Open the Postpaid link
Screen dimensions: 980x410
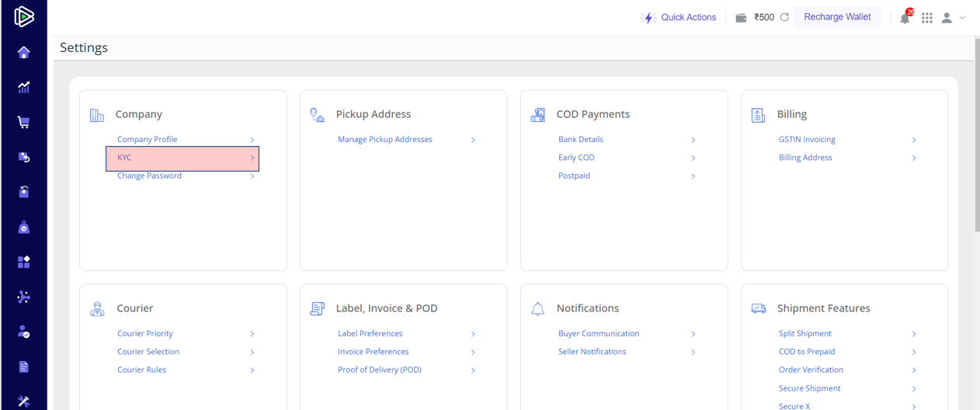(574, 175)
